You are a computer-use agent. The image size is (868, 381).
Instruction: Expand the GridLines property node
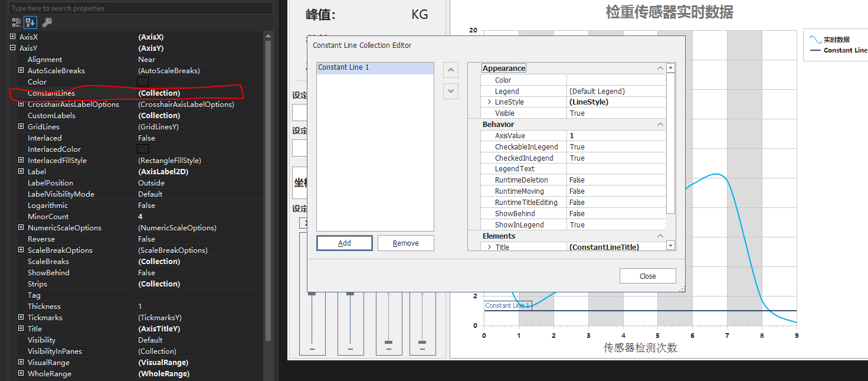point(21,127)
